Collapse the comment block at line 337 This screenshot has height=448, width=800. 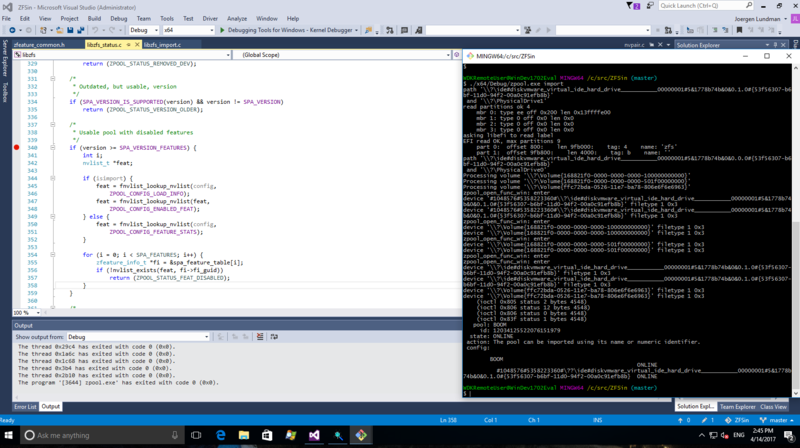pyautogui.click(x=53, y=125)
